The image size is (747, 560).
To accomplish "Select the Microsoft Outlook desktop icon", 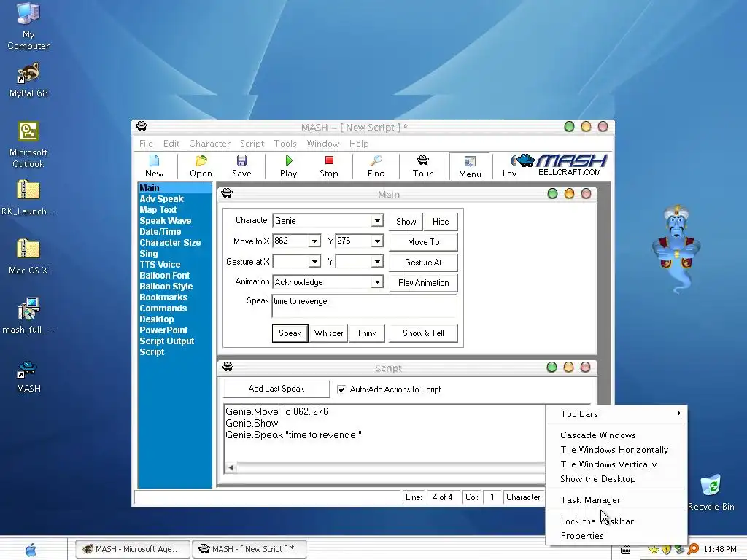I will tap(28, 144).
